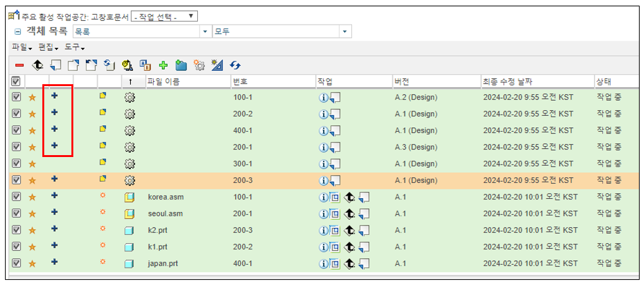Viewport: 644px width, 283px height.
Task: Click file name korea.asm
Action: [166, 197]
